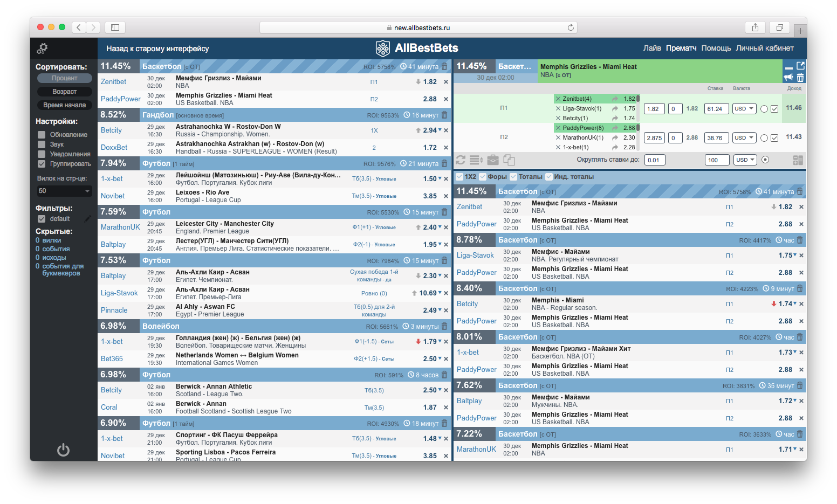Sort by Время начала
This screenshot has width=837, height=504.
65,105
